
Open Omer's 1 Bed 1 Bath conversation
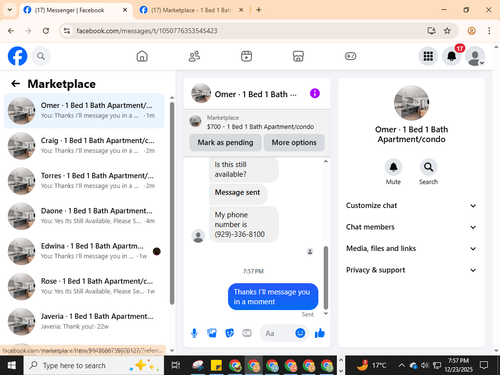[x=84, y=111]
